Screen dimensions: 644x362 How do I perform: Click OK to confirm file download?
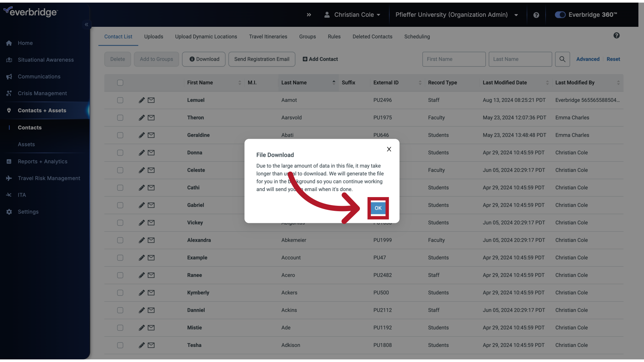(x=378, y=208)
